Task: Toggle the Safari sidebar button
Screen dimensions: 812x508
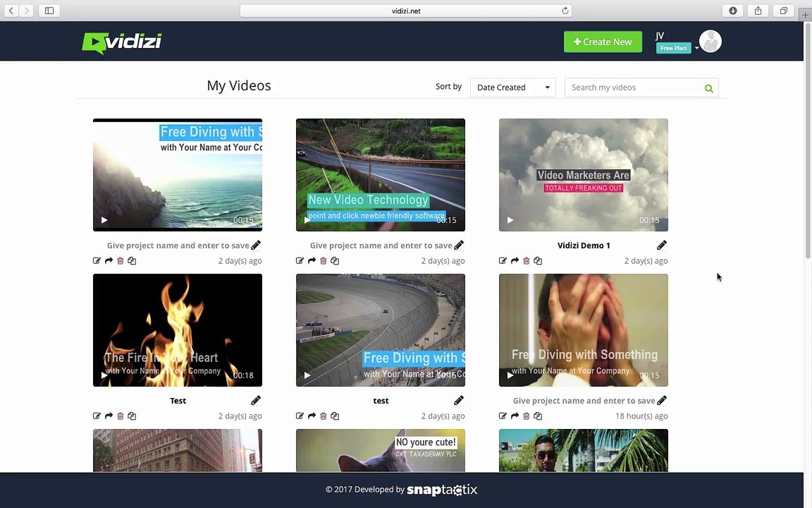Action: [49, 11]
